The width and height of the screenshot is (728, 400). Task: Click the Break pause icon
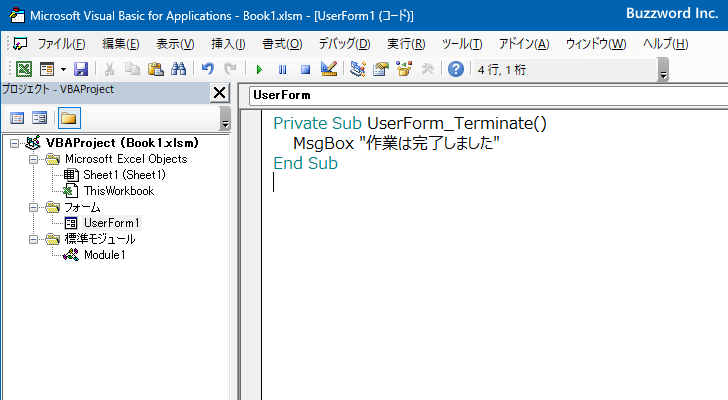point(282,70)
